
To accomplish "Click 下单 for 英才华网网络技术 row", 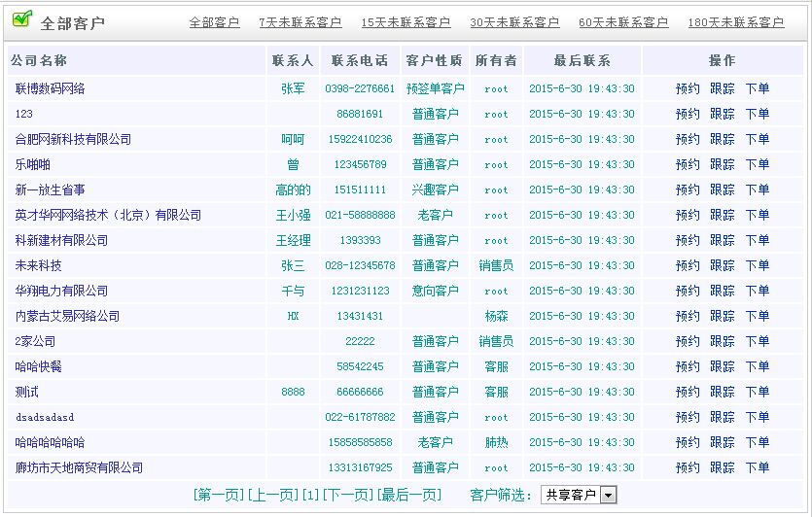I will 758,216.
